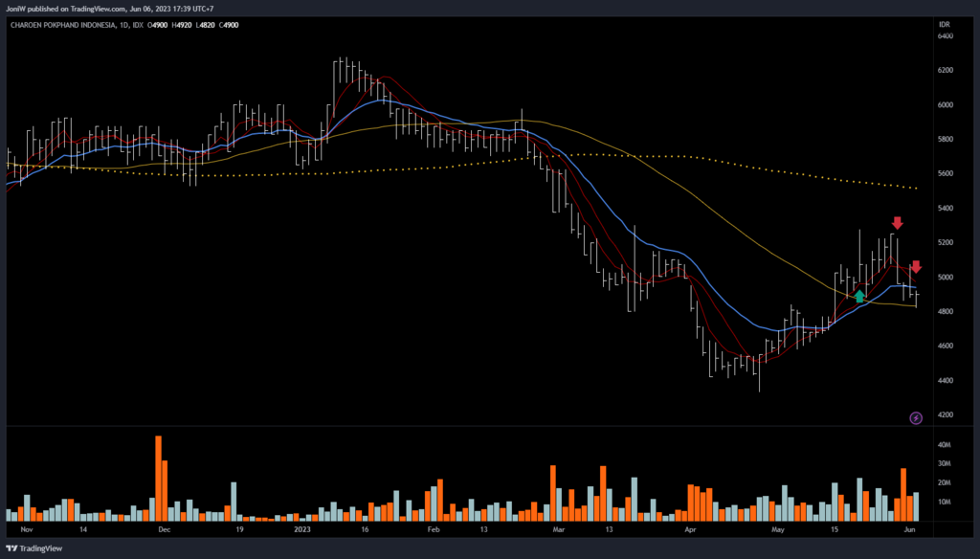Click the 4200 price axis label
This screenshot has height=559, width=980.
946,415
